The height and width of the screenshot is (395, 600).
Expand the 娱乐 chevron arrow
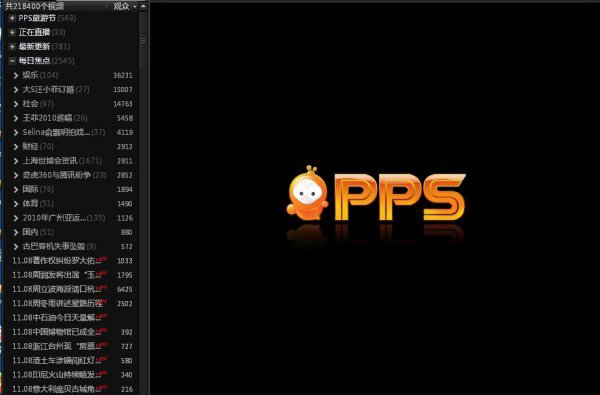pos(16,75)
